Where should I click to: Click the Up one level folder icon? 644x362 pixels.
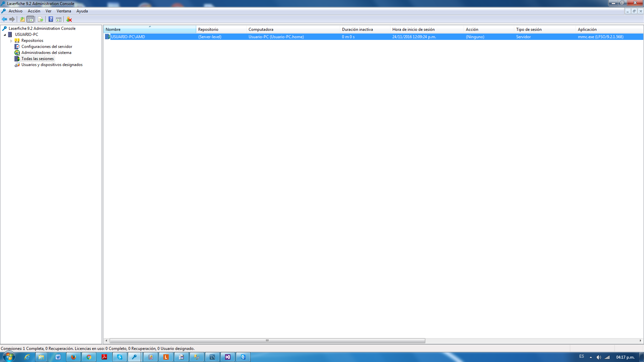tap(22, 19)
